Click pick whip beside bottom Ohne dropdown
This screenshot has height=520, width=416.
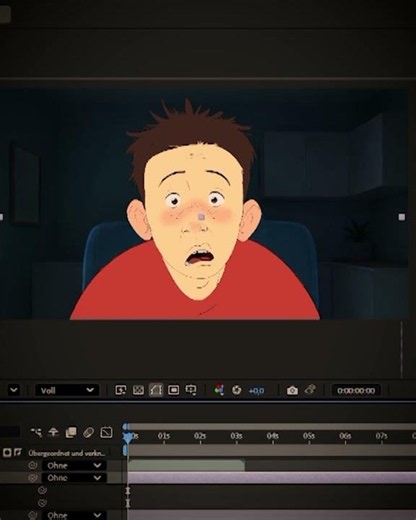point(33,515)
